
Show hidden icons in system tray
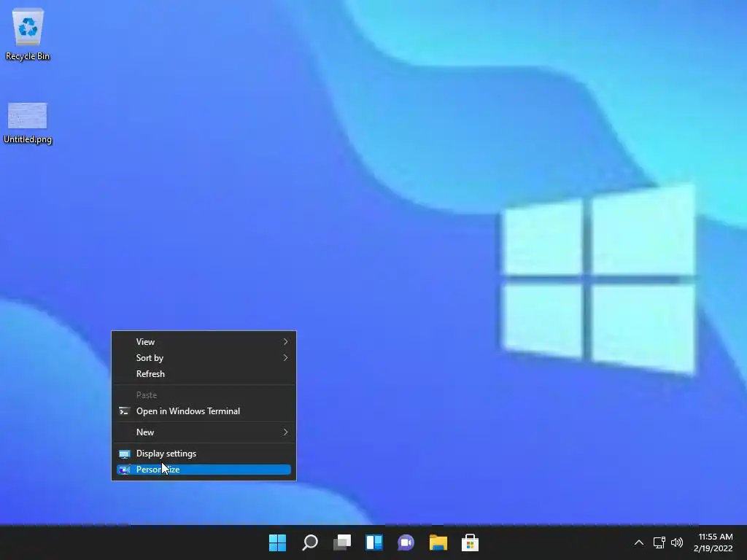click(639, 542)
